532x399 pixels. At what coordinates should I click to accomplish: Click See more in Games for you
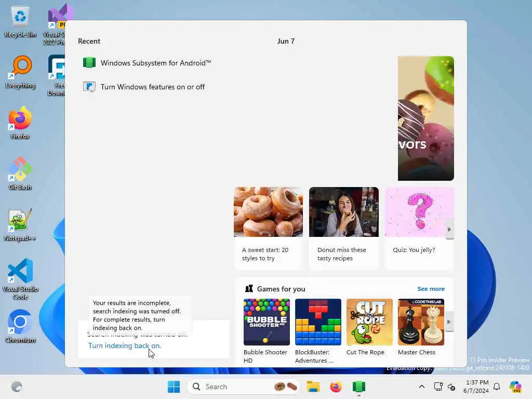click(x=431, y=289)
